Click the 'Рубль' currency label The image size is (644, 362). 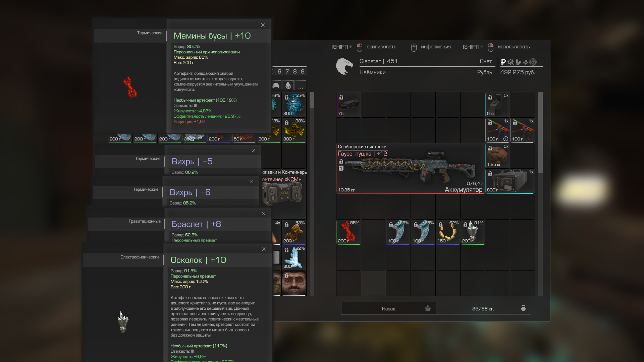pos(485,72)
